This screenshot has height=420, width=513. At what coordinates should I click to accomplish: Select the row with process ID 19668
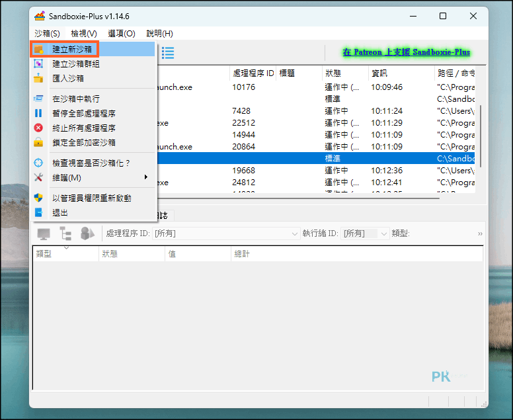316,170
